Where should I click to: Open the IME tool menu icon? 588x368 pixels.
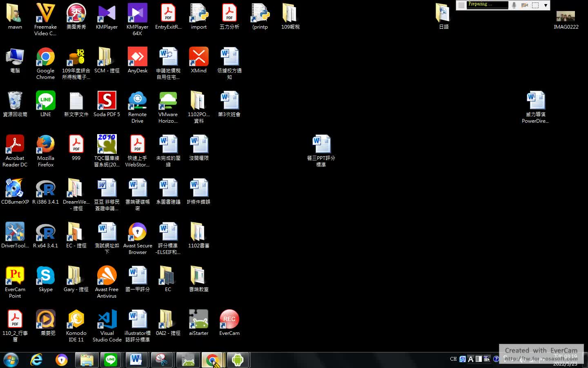coord(487,359)
